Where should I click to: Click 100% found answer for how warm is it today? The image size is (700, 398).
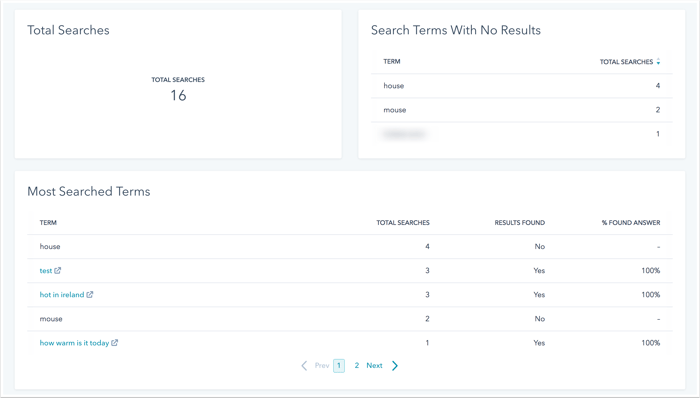(651, 343)
